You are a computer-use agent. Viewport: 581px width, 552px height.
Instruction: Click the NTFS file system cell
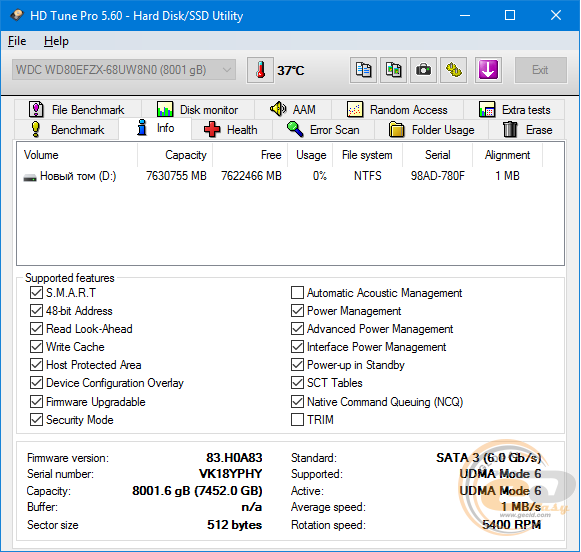point(368,176)
